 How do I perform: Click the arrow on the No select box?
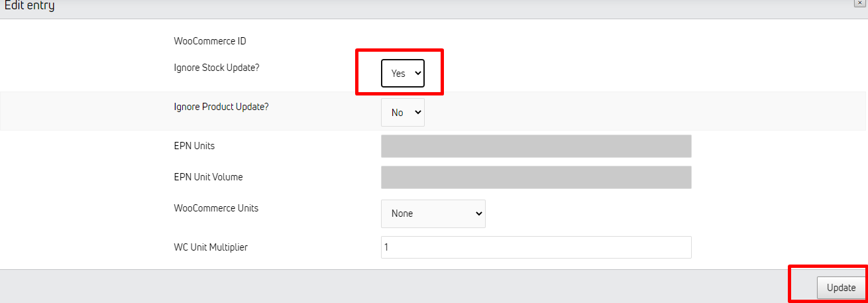point(417,113)
